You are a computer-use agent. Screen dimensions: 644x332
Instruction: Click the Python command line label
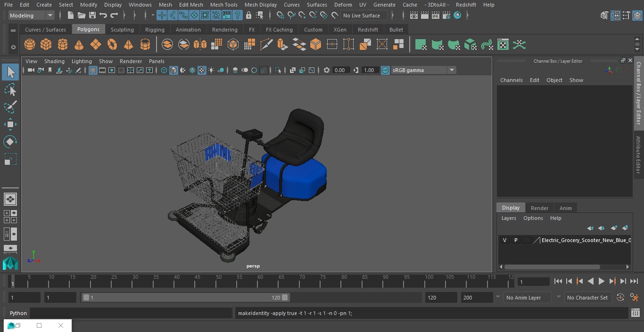18,313
